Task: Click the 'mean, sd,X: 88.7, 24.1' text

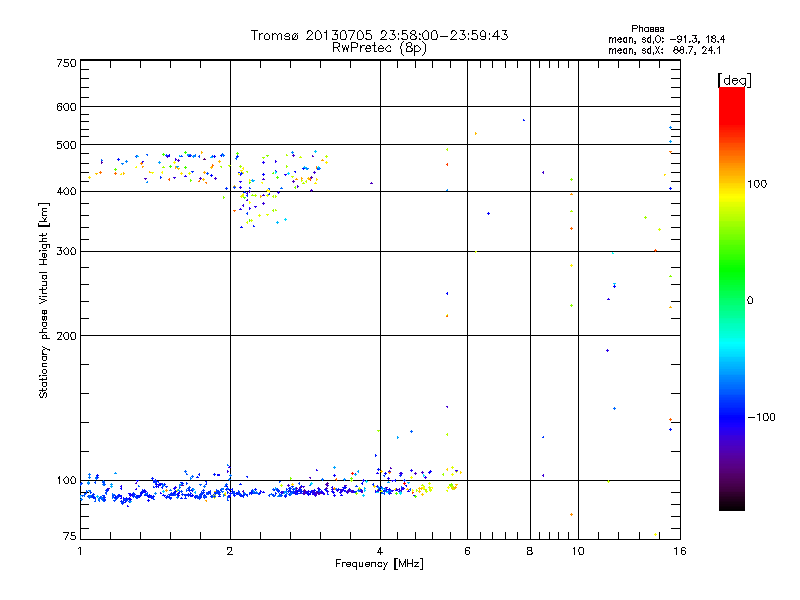Action: [664, 51]
